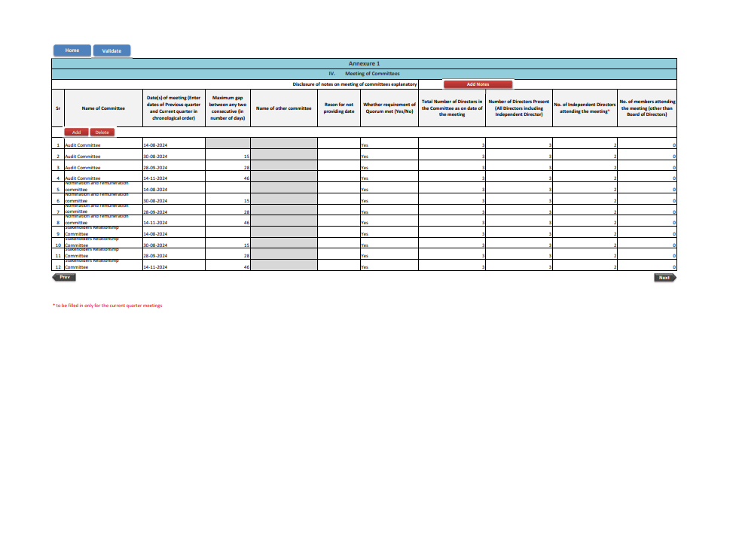The image size is (739, 560).
Task: Select the date 14-11-2024 in row 12
Action: [173, 265]
